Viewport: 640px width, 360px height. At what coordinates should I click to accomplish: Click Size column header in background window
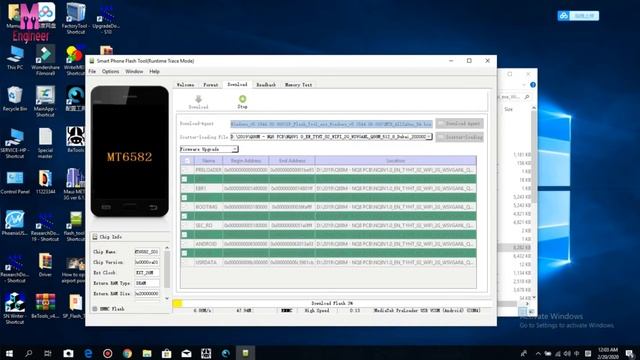click(509, 109)
